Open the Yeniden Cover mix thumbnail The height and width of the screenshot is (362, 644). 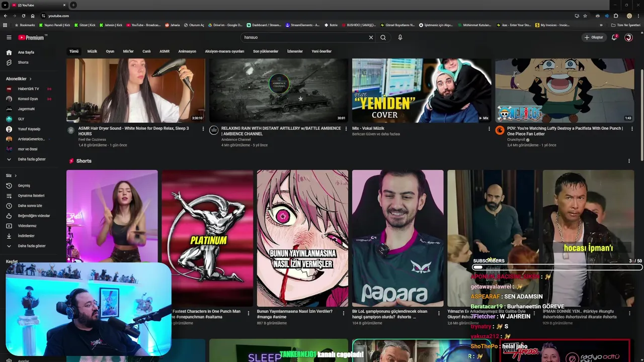pyautogui.click(x=422, y=90)
